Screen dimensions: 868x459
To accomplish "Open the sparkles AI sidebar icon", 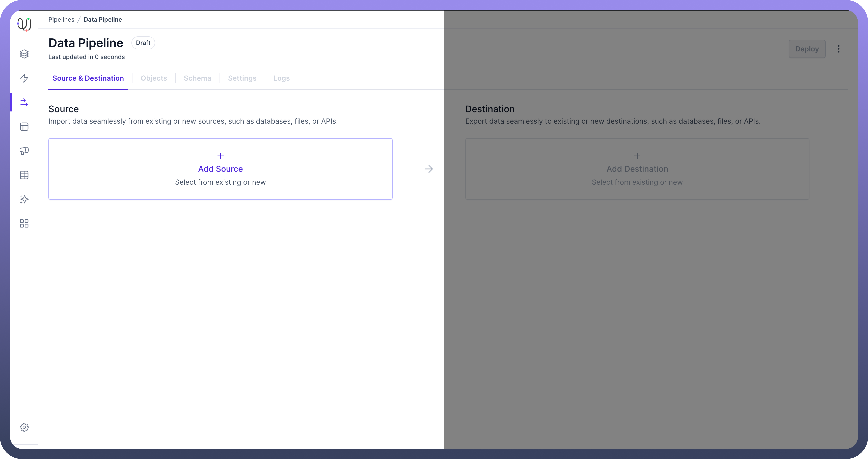I will 24,199.
